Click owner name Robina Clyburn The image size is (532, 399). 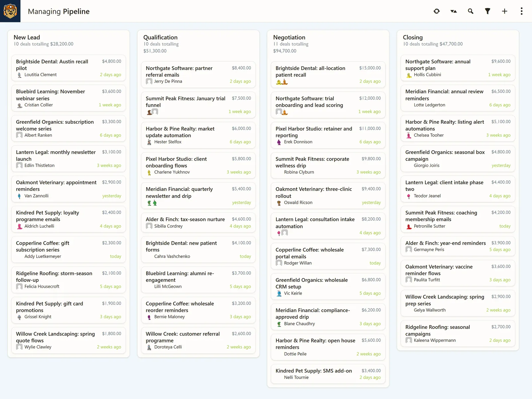click(x=299, y=172)
